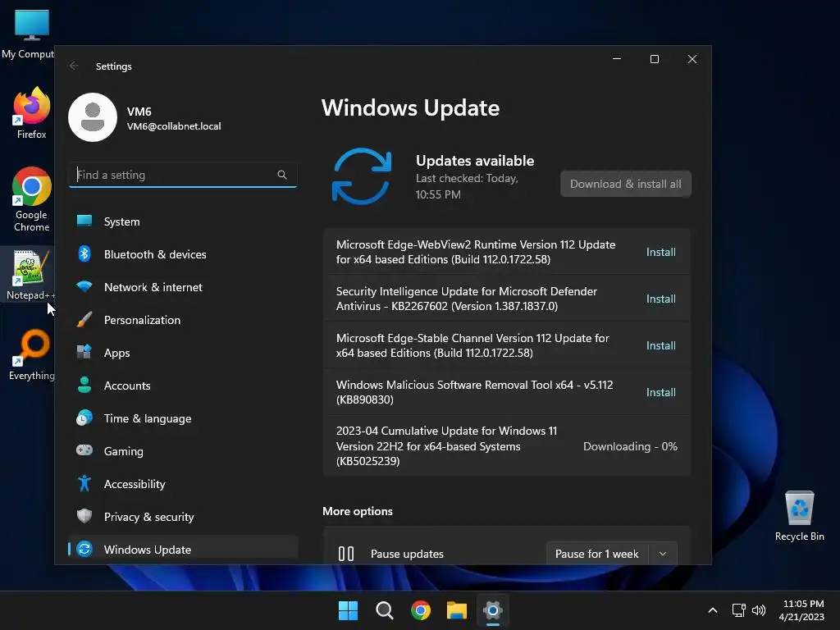Screen dimensions: 840x630
Task: Select the My Computer desktop icon
Action: click(x=28, y=34)
